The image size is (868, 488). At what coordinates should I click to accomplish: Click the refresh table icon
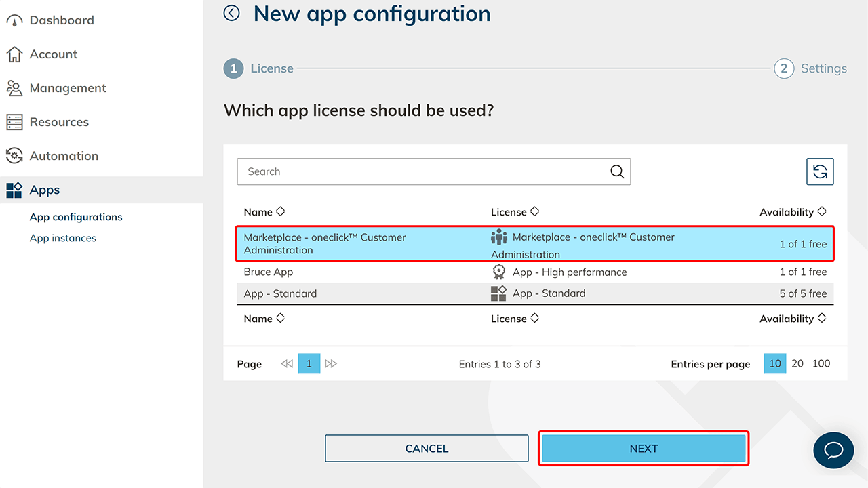coord(820,172)
